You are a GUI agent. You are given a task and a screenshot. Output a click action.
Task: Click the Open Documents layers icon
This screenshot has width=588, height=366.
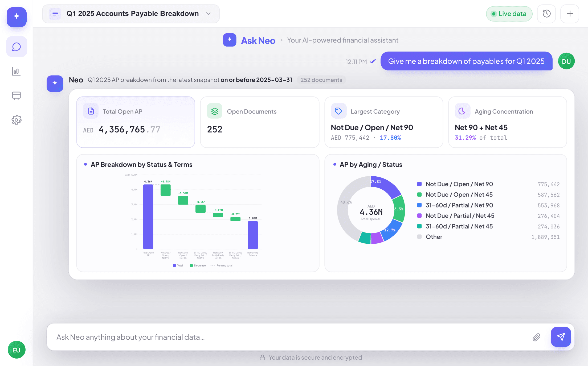(215, 111)
